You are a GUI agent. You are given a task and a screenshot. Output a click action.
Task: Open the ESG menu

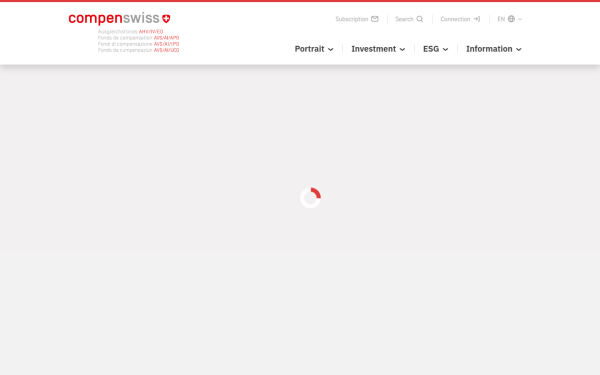[435, 49]
